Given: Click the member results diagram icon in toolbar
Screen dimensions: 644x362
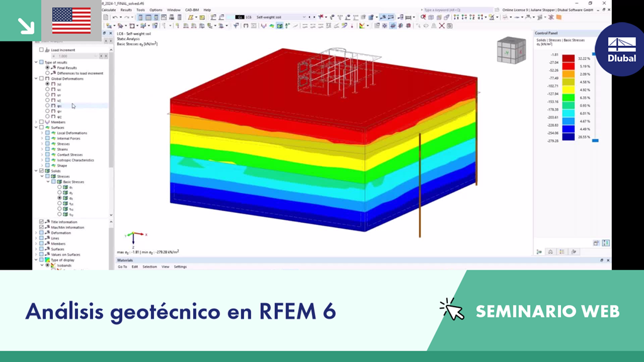Looking at the screenshot, I should coord(264,26).
